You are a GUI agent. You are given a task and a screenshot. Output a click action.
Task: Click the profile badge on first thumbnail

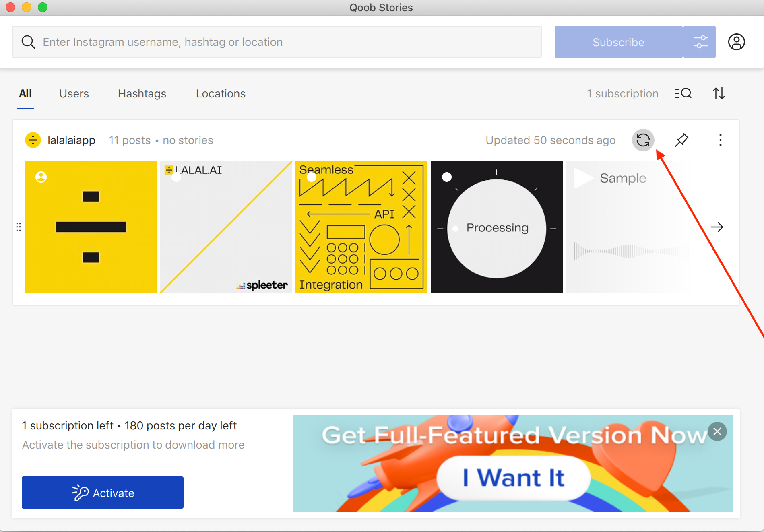point(41,177)
